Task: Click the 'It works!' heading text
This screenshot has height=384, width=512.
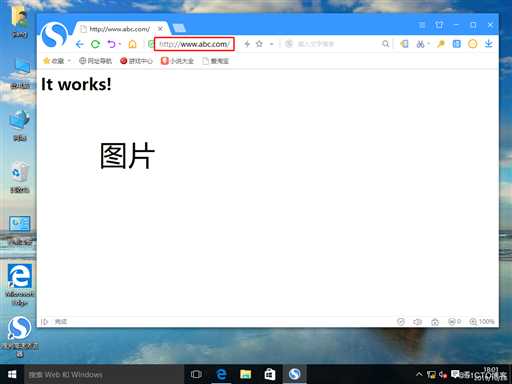Action: tap(76, 84)
